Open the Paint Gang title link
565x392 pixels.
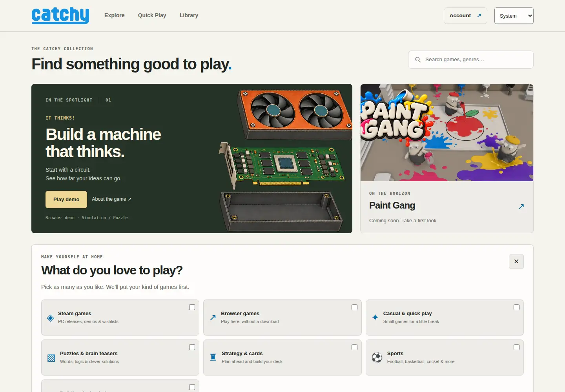pyautogui.click(x=392, y=205)
